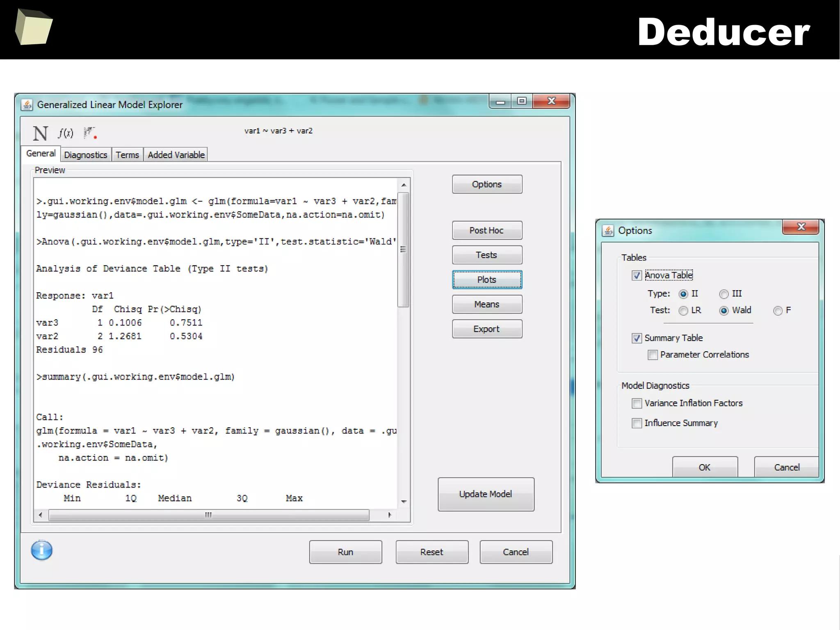This screenshot has width=840, height=630.
Task: Click the var2 row in the deviance table
Action: point(119,336)
